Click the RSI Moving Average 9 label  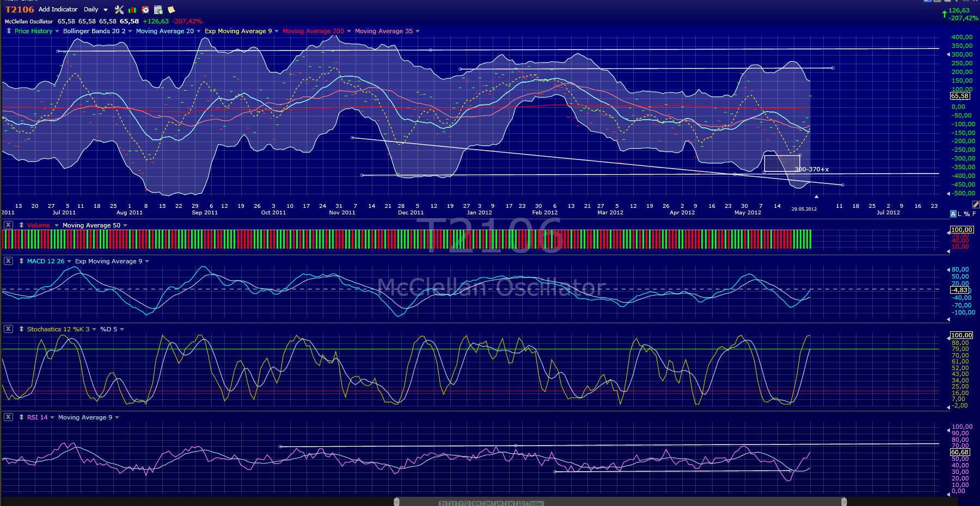(x=85, y=417)
